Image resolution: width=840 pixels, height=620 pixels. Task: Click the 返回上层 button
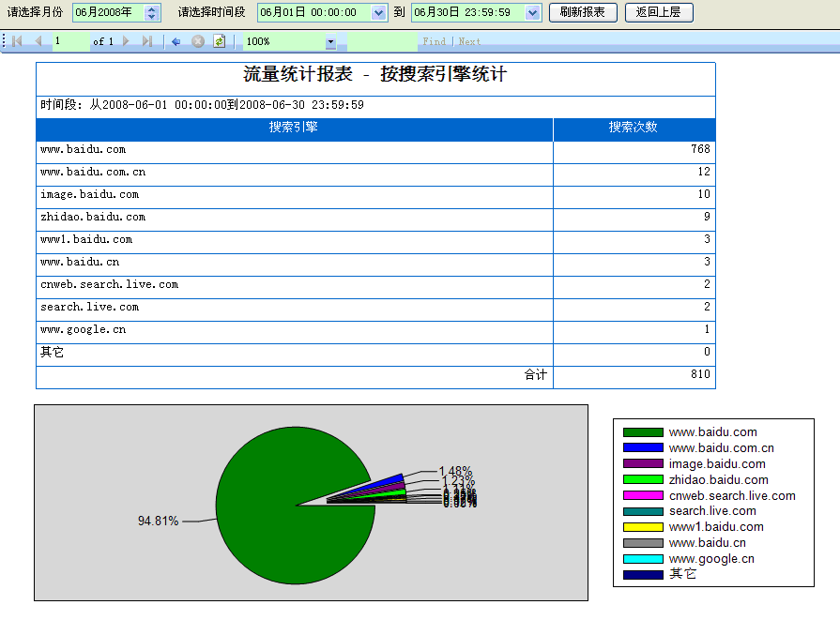click(658, 12)
